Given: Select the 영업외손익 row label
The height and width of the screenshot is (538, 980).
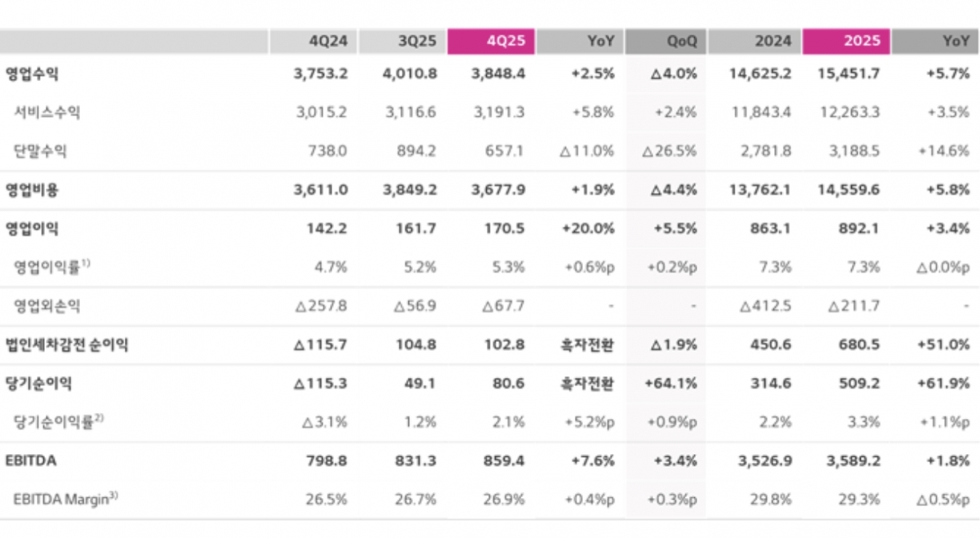Looking at the screenshot, I should [47, 306].
